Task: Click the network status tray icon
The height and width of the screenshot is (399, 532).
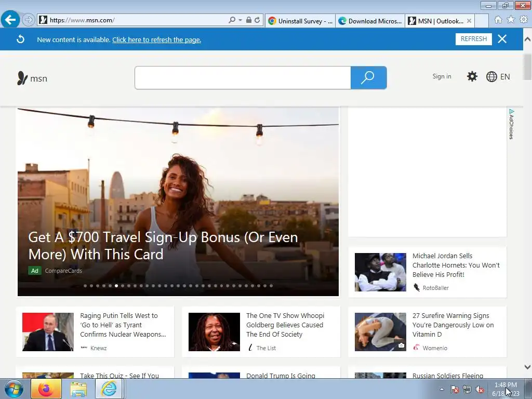Action: [467, 389]
